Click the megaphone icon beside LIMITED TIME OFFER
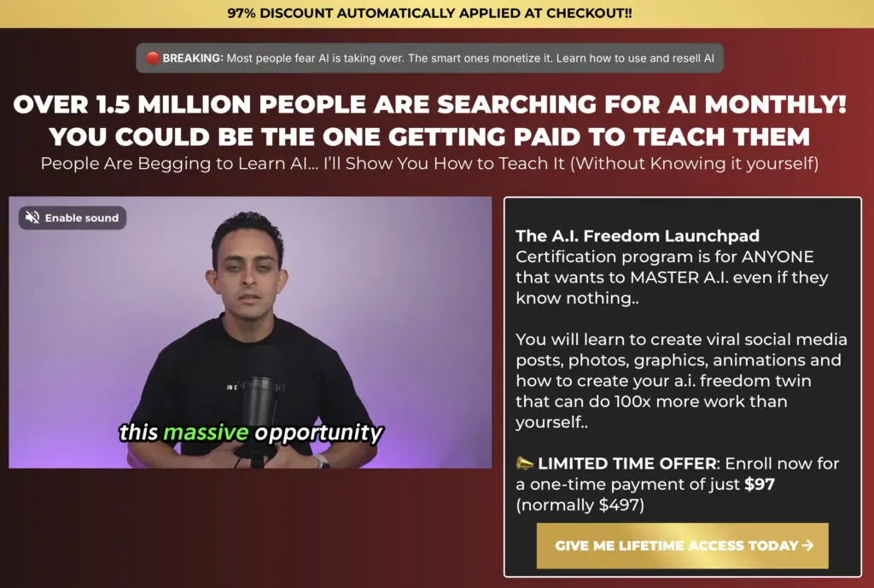 [x=525, y=463]
